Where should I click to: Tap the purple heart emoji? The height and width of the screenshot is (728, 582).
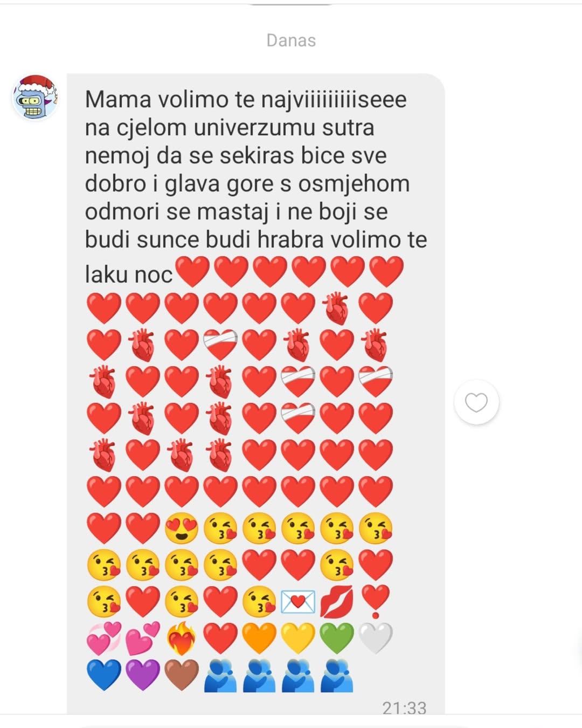pyautogui.click(x=143, y=675)
